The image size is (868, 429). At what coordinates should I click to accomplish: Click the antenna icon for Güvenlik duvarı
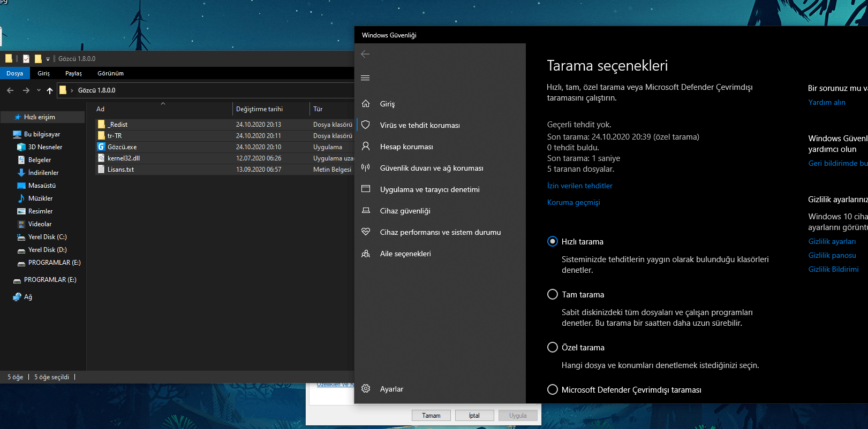click(366, 167)
